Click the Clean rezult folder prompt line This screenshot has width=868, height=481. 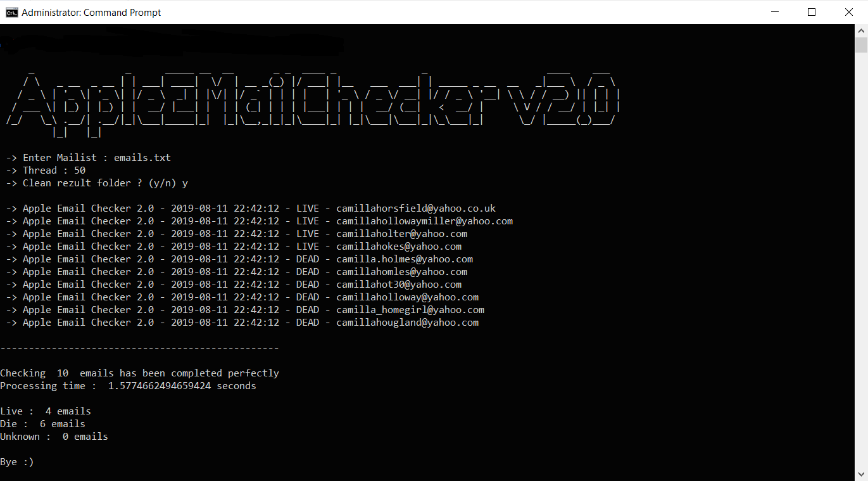97,183
